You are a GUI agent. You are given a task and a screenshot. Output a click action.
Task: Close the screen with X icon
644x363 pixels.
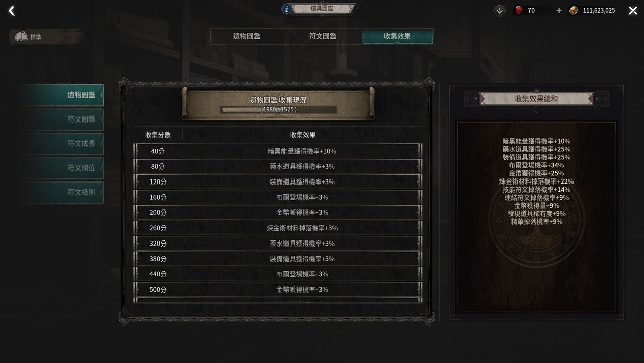click(x=633, y=11)
